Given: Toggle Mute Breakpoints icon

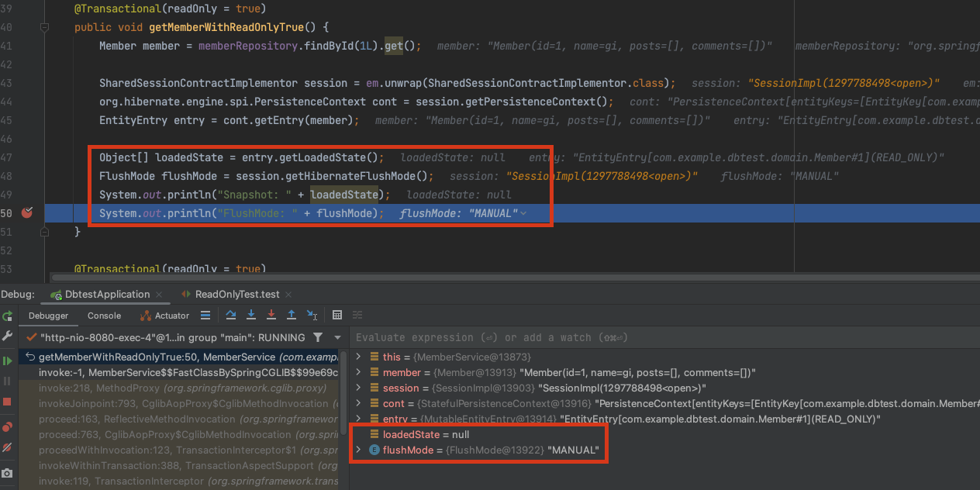Looking at the screenshot, I should 7,447.
